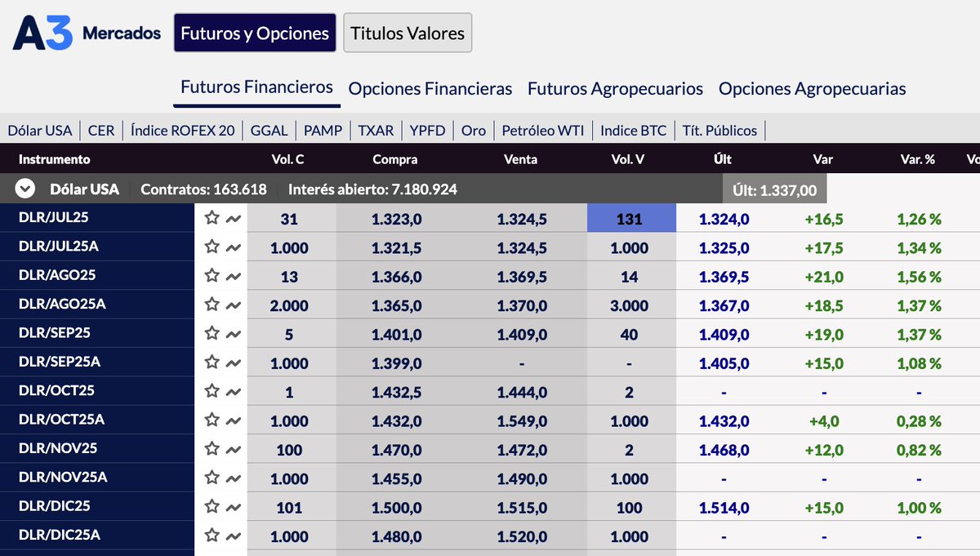The height and width of the screenshot is (556, 980).
Task: Show Oro futures
Action: click(x=474, y=130)
